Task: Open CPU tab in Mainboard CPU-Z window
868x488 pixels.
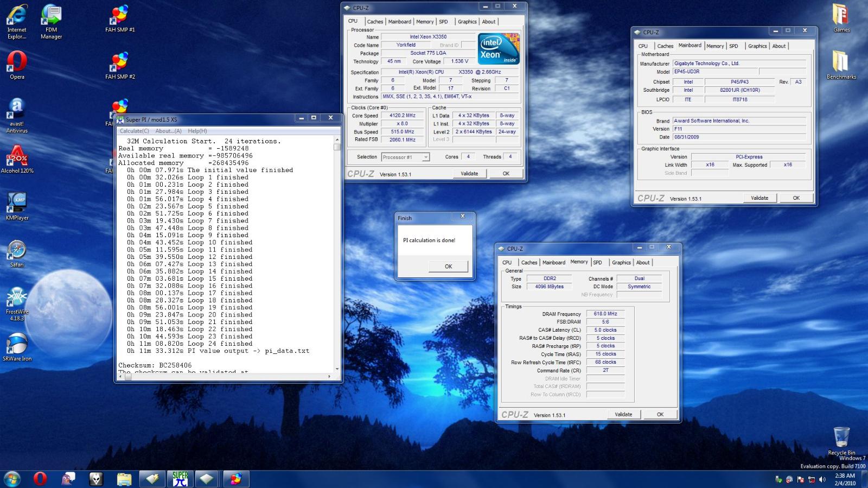Action: (643, 46)
